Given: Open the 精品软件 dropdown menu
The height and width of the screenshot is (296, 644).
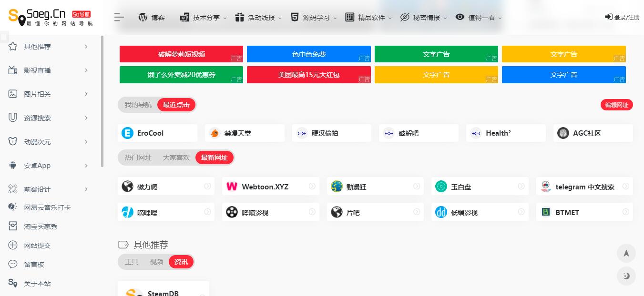Looking at the screenshot, I should (368, 18).
